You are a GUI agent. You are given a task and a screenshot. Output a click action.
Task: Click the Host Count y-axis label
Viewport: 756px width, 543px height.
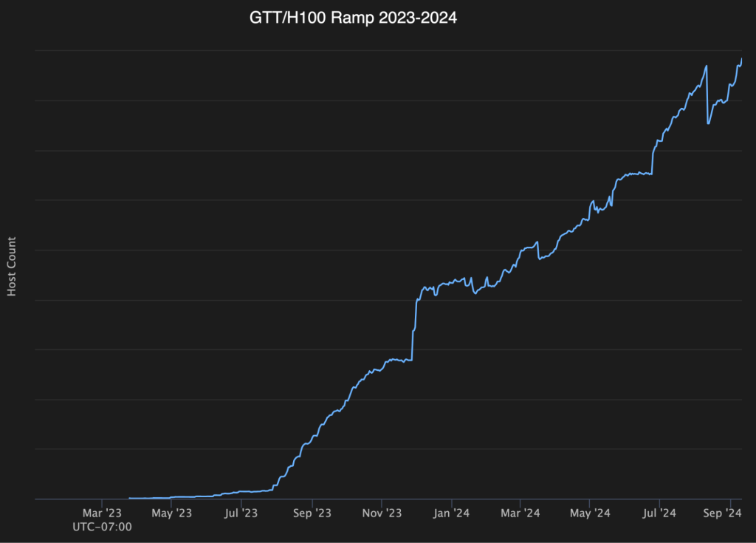pyautogui.click(x=12, y=267)
